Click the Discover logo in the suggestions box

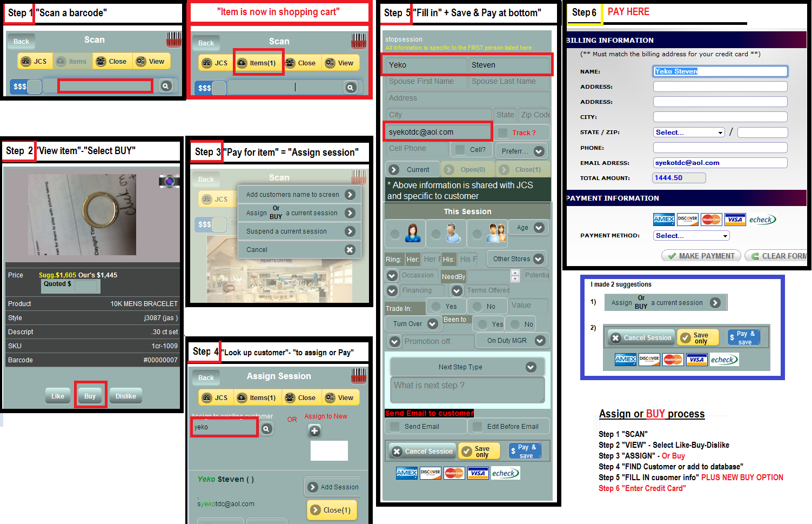click(x=649, y=359)
